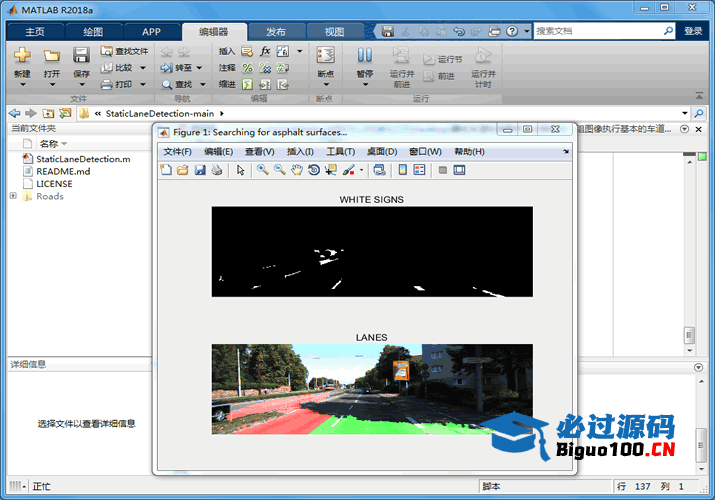Image resolution: width=715 pixels, height=500 pixels.
Task: Toggle the brush data tool
Action: click(348, 170)
